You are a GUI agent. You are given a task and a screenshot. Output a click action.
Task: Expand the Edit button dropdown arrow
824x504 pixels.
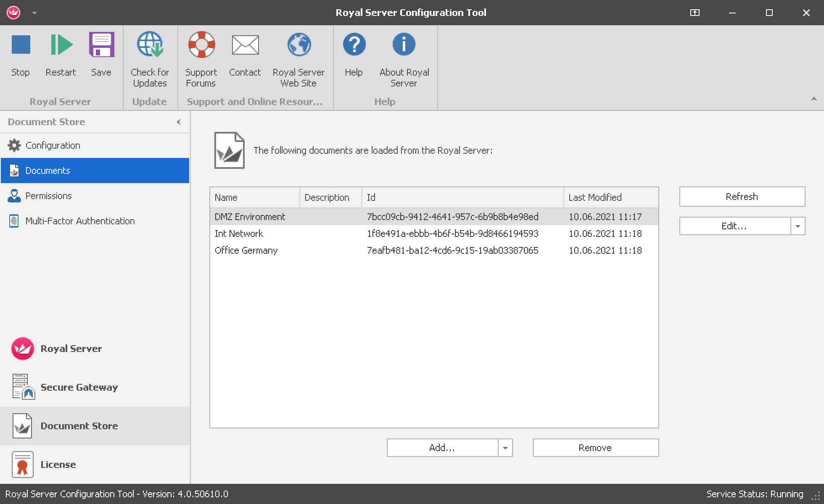click(x=798, y=226)
